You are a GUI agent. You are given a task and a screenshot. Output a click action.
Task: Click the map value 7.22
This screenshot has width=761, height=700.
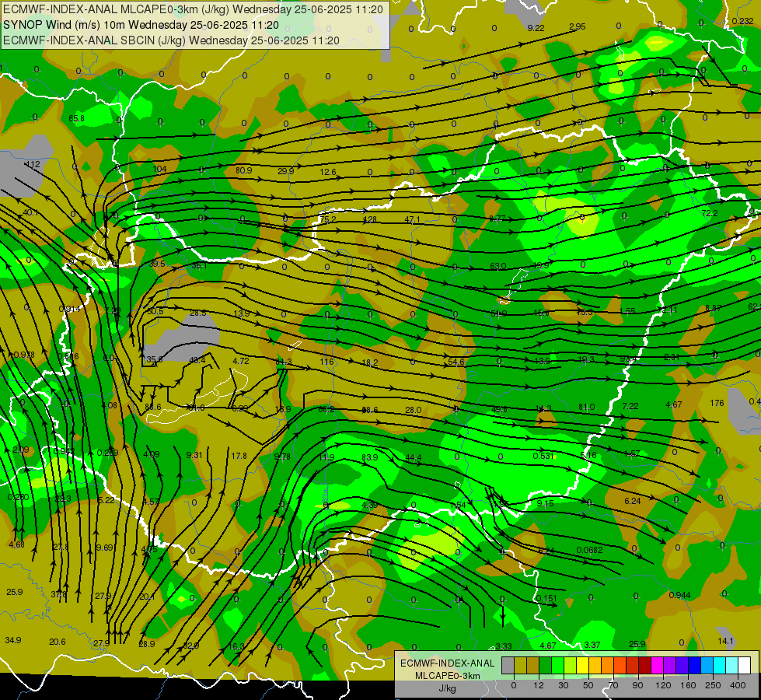[630, 406]
